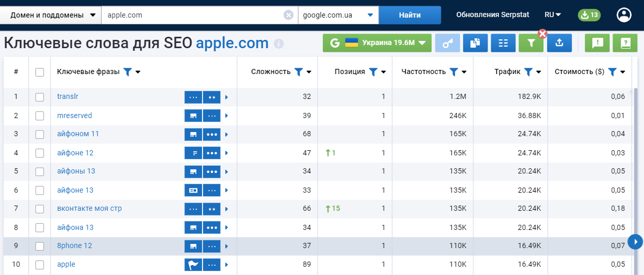644x275 pixels.
Task: Open the google.com.ua search engine dropdown
Action: click(x=338, y=15)
